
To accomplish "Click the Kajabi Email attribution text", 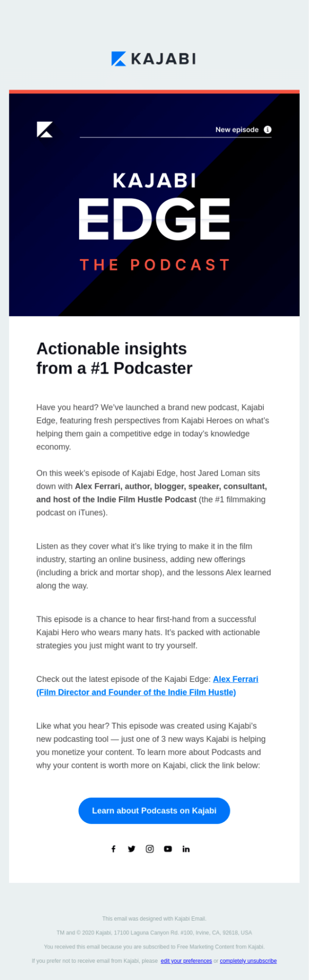I will click(x=154, y=919).
